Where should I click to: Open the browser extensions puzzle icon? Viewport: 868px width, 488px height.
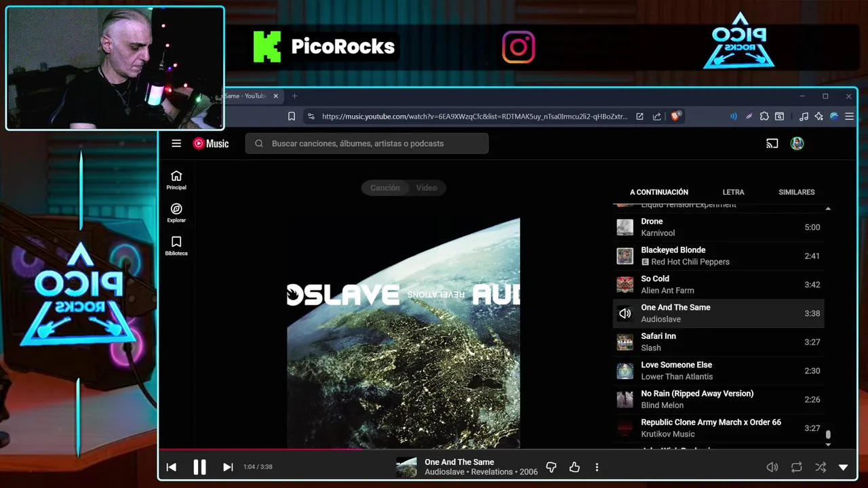pos(764,117)
